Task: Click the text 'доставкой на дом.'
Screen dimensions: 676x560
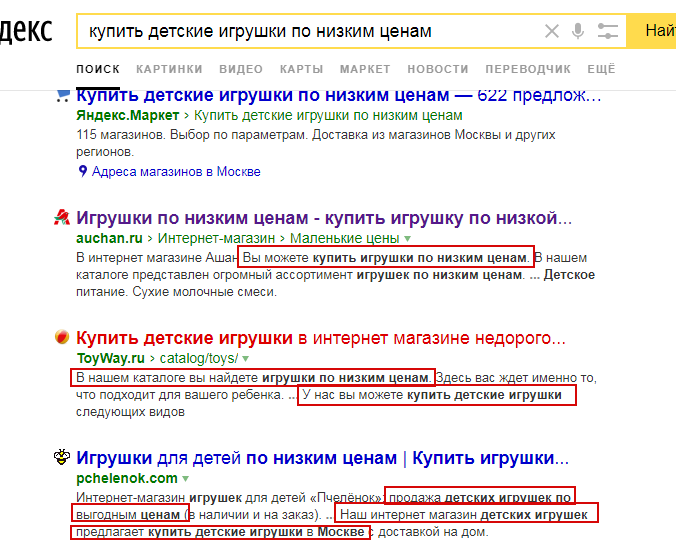Action: (x=433, y=532)
